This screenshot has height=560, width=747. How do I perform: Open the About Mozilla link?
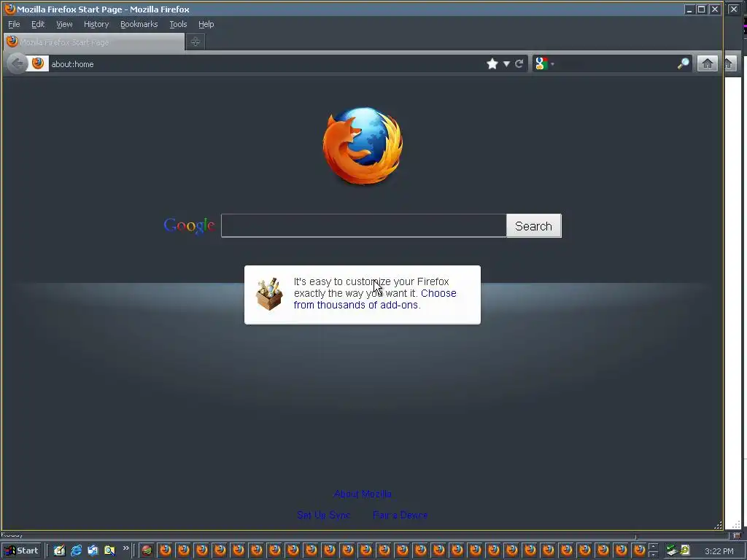click(363, 494)
